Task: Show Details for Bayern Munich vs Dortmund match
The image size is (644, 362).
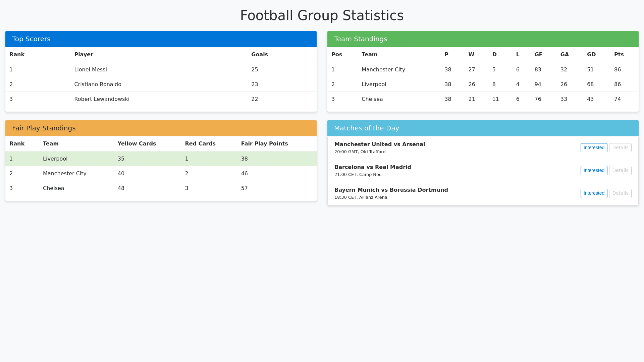Action: pyautogui.click(x=620, y=193)
